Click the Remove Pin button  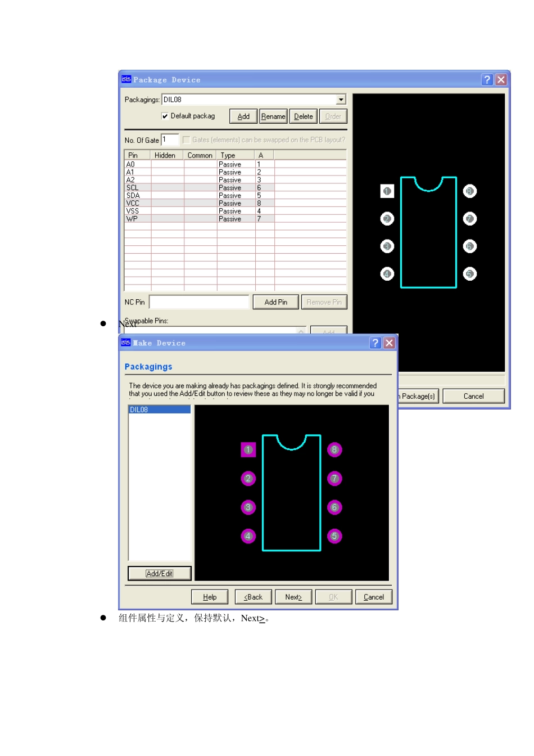coord(324,302)
